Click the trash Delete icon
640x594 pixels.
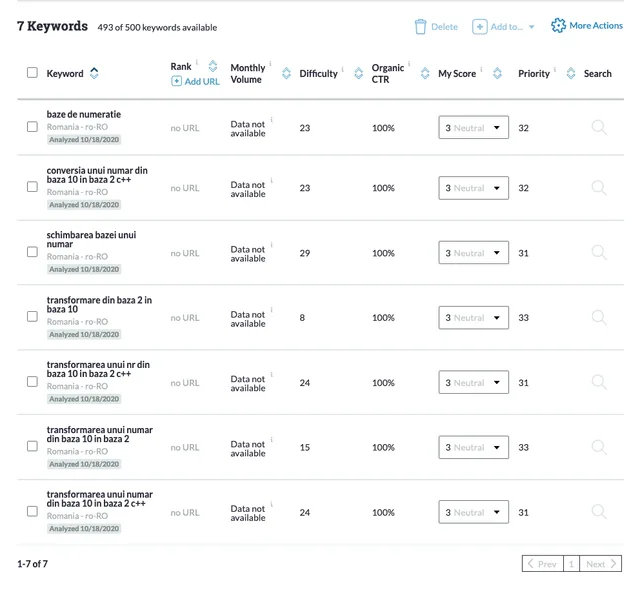tap(421, 27)
